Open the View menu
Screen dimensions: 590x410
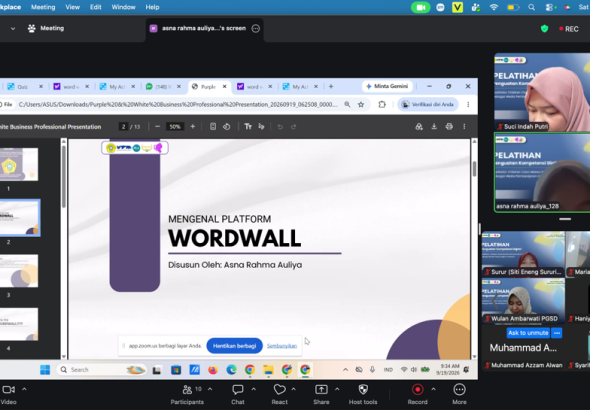(73, 7)
